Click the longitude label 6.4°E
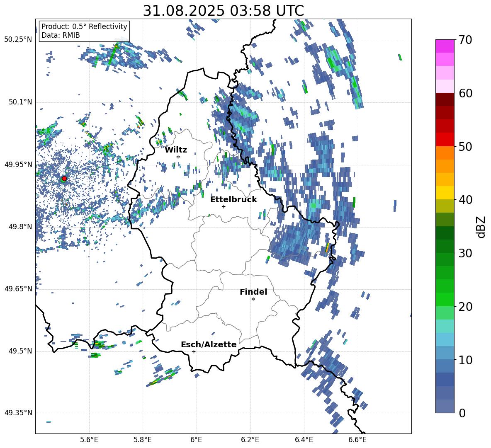The image size is (491, 448). (304, 440)
